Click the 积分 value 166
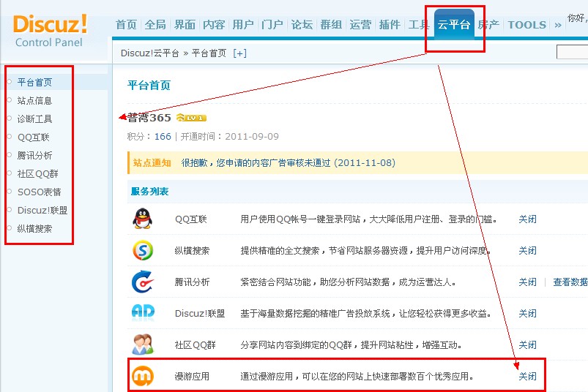Viewport: 588px width, 392px height. 163,136
